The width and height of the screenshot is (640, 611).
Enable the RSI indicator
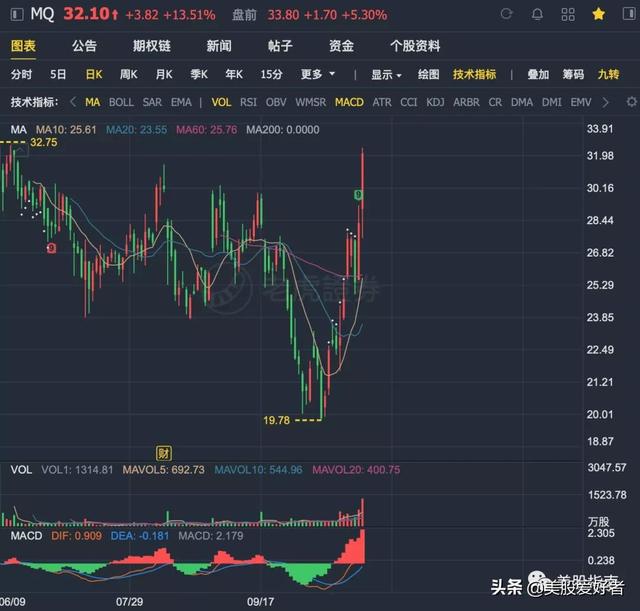(x=248, y=102)
